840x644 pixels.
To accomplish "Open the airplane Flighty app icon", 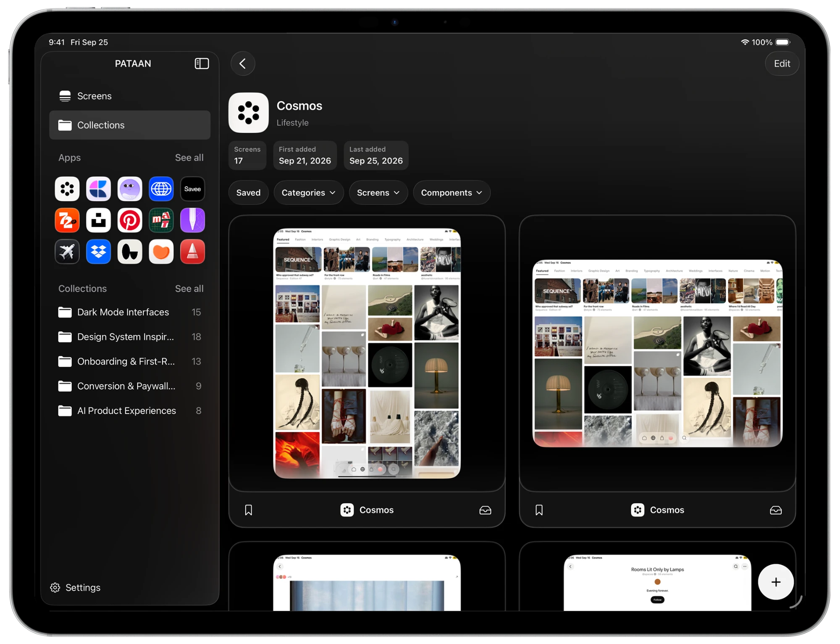I will pos(67,252).
